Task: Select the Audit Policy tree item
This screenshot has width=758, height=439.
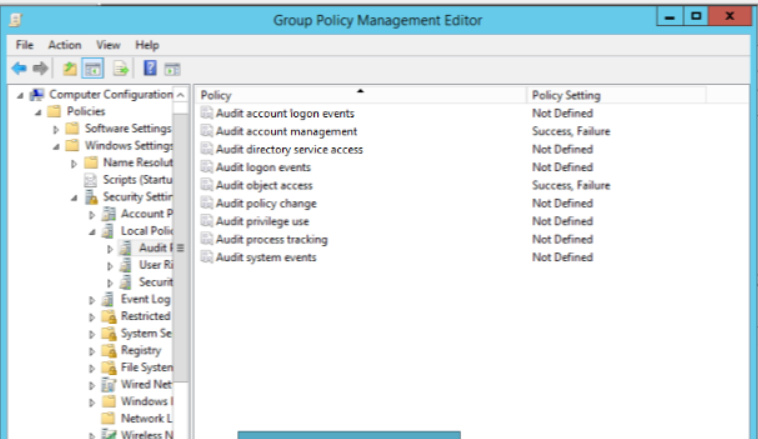Action: (155, 248)
